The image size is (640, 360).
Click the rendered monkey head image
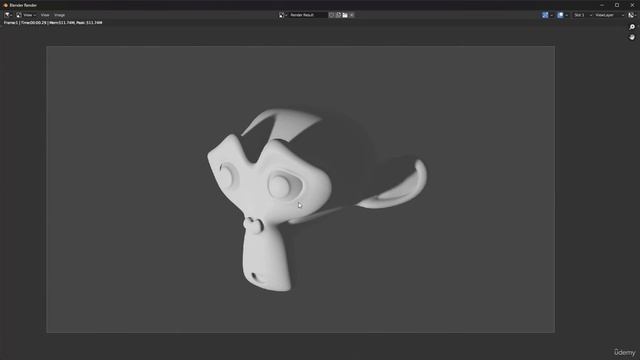pyautogui.click(x=300, y=189)
